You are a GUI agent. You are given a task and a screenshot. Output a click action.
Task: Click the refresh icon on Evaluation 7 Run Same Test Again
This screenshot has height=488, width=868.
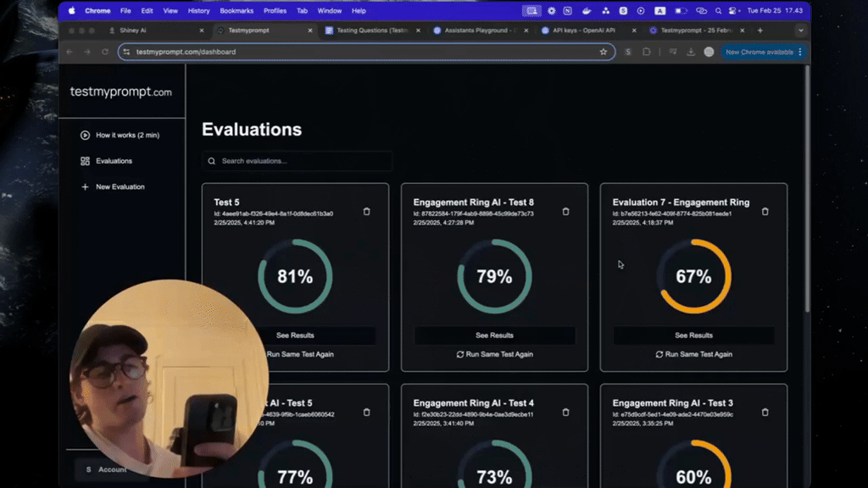tap(659, 354)
